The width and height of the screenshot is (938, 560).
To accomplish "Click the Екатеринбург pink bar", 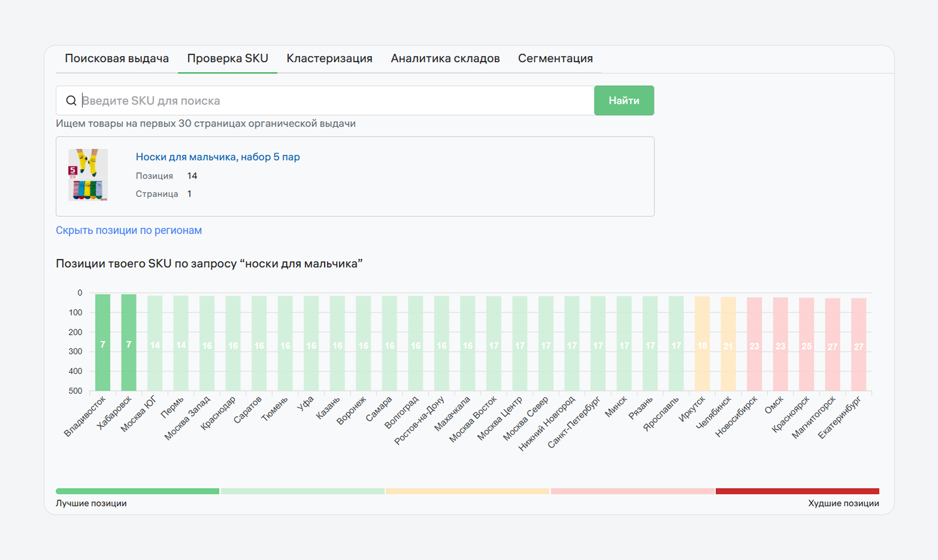I will click(x=858, y=344).
